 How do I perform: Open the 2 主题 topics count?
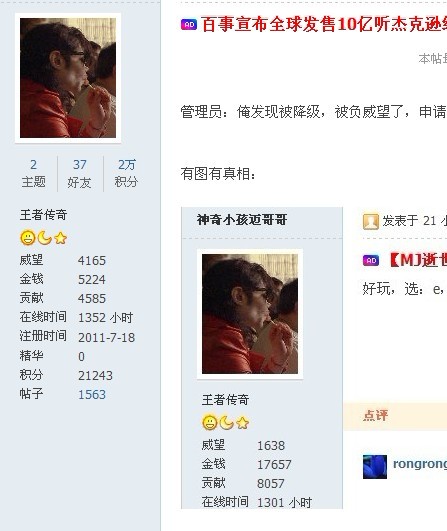pyautogui.click(x=34, y=173)
